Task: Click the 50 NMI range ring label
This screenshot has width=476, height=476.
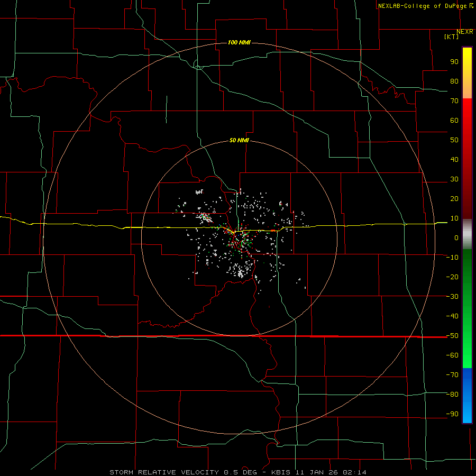Action: point(239,140)
